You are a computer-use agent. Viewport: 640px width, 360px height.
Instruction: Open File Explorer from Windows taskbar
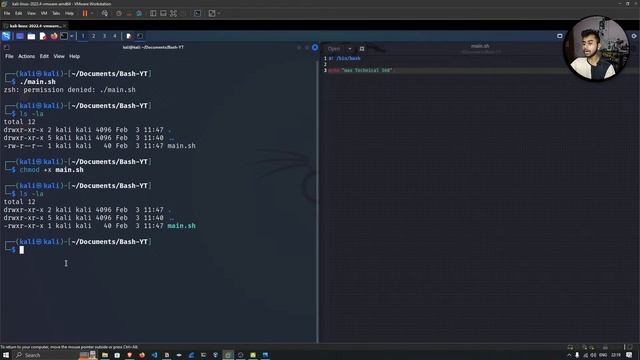tap(105, 355)
